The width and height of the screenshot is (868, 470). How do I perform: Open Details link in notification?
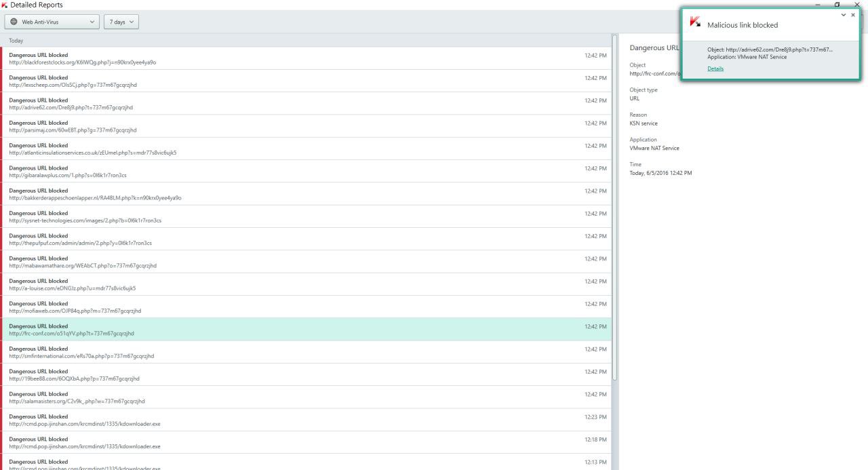pyautogui.click(x=715, y=68)
